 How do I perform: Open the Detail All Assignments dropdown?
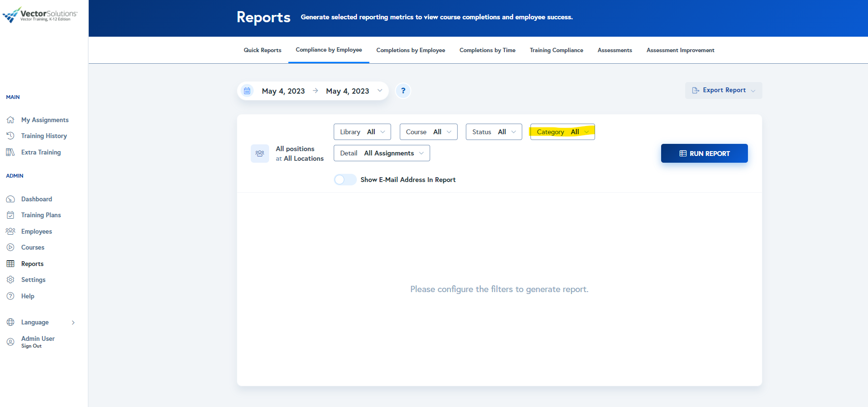[381, 153]
